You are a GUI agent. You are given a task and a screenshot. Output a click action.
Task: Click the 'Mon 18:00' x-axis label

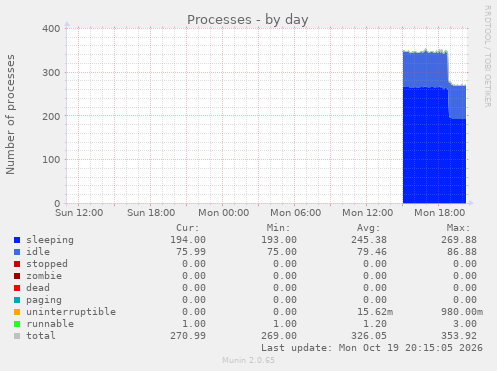tap(439, 213)
